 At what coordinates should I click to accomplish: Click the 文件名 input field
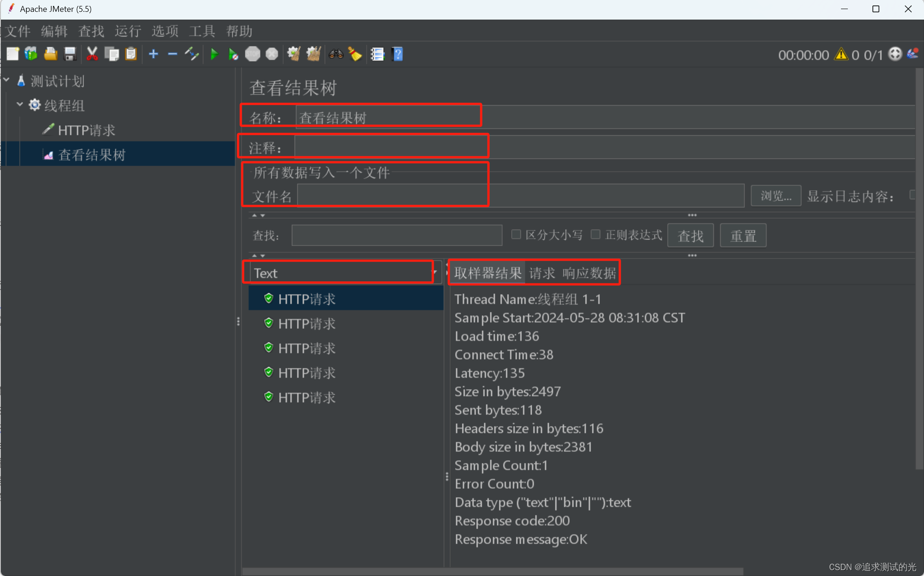(x=520, y=196)
